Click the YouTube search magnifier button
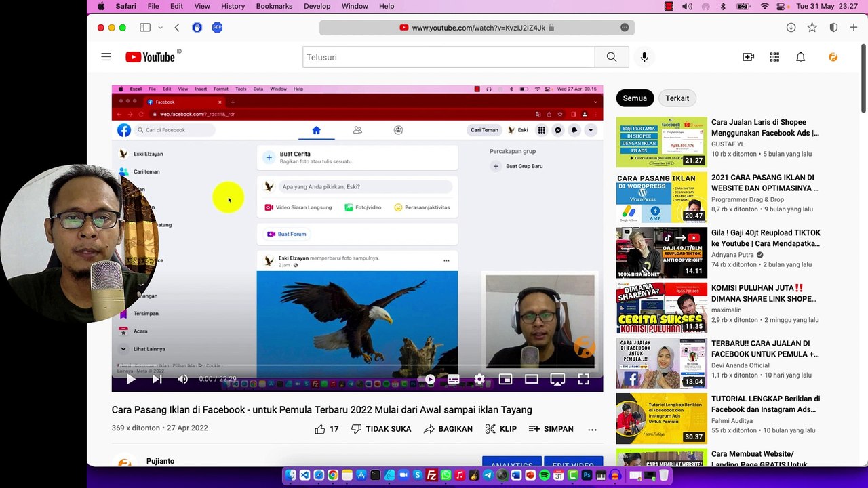The width and height of the screenshot is (868, 488). [612, 57]
